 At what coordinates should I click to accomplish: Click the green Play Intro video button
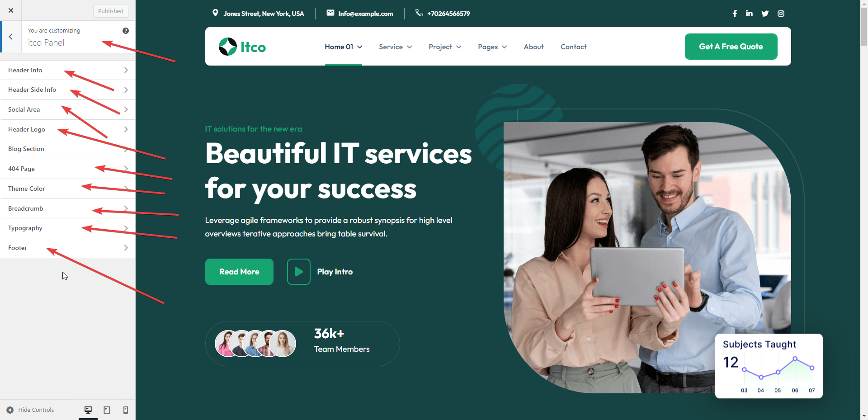299,272
